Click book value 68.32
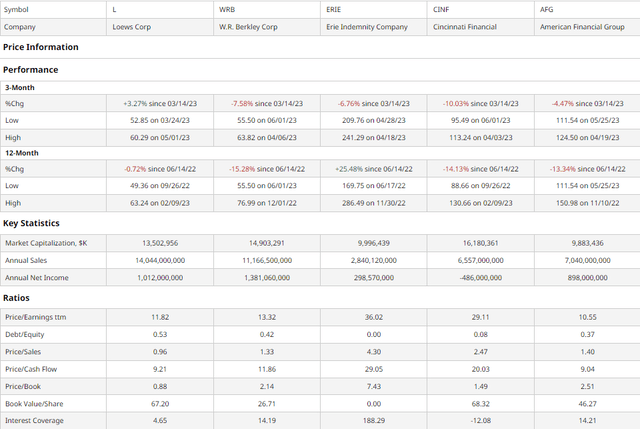640x429 pixels. [x=481, y=404]
